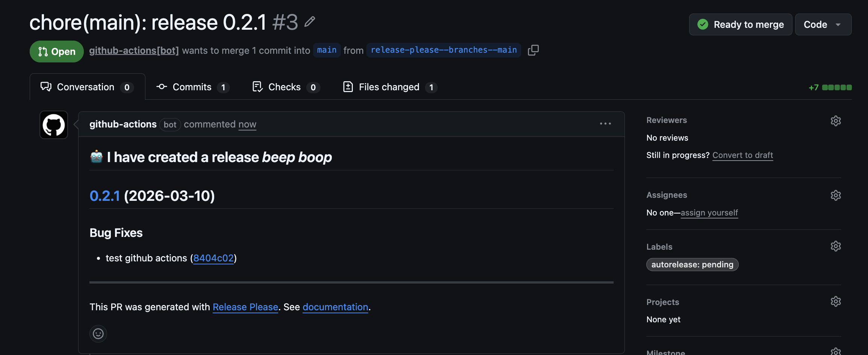This screenshot has height=355, width=868.
Task: Select the Conversation tab
Action: pyautogui.click(x=85, y=87)
